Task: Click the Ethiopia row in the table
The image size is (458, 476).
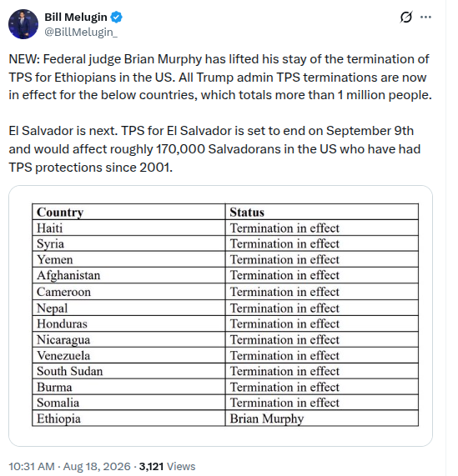Action: (x=225, y=418)
